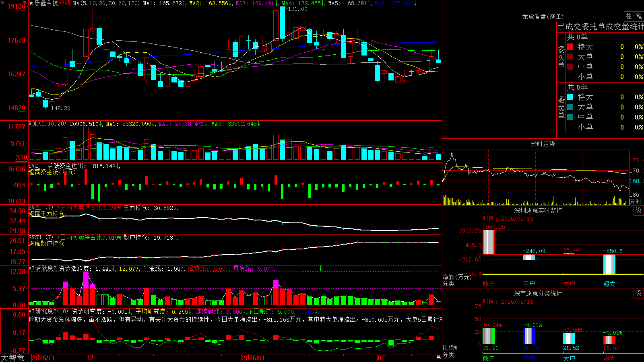
Task: Click the 散户持仓: 19.713 value
Action: (148, 238)
